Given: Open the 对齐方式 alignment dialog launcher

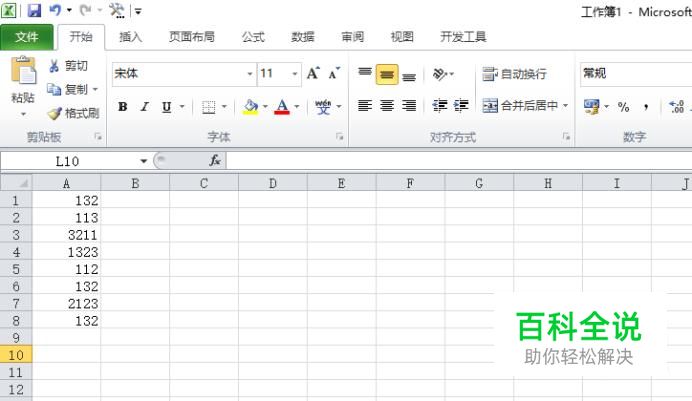Looking at the screenshot, I should pyautogui.click(x=566, y=137).
